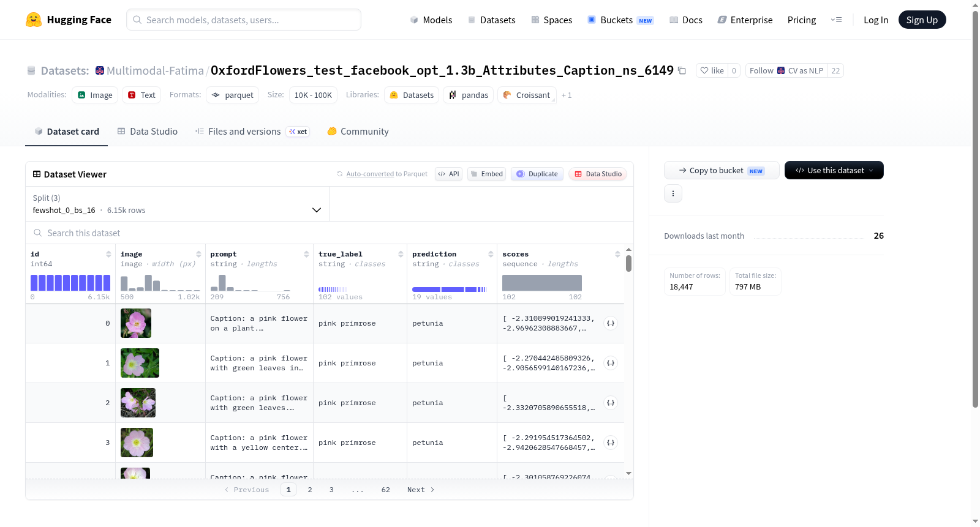
Task: Open Buckets in top navigation
Action: tap(620, 20)
